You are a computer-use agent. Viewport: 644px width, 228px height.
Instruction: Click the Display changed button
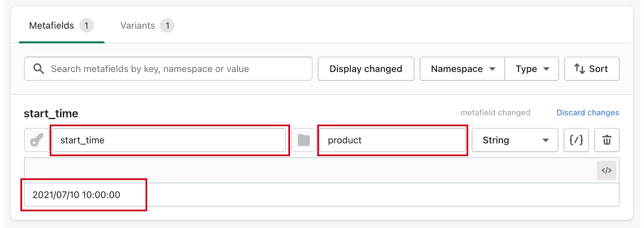pos(366,69)
